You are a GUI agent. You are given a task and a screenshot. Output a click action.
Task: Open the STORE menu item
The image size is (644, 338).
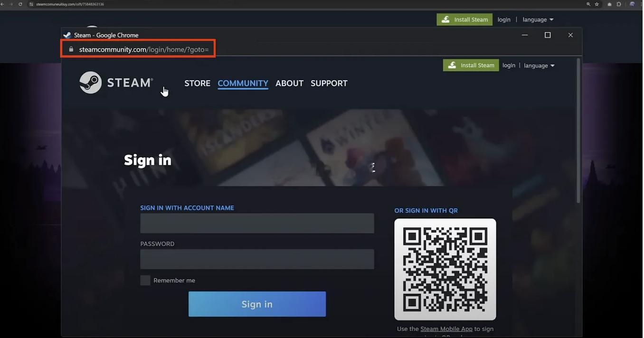[197, 83]
